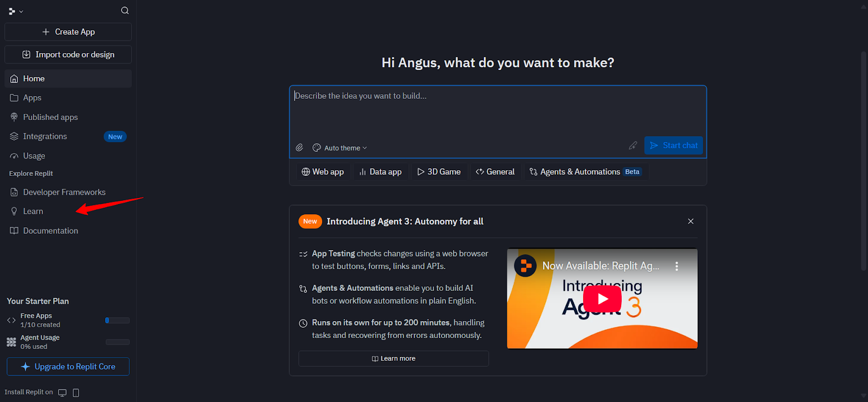Viewport: 868px width, 402px height.
Task: Click Import code or design button
Action: coord(68,55)
